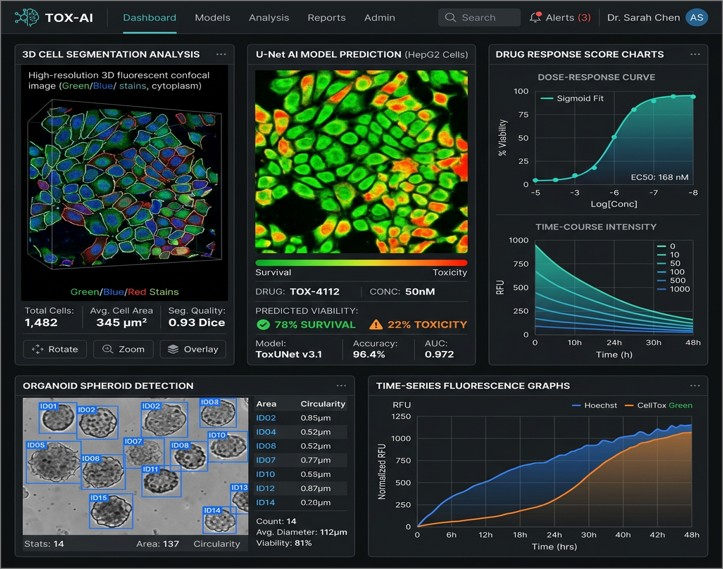Viewport: 723px width, 569px height.
Task: Click the Viability: 81% stat
Action: (x=284, y=543)
